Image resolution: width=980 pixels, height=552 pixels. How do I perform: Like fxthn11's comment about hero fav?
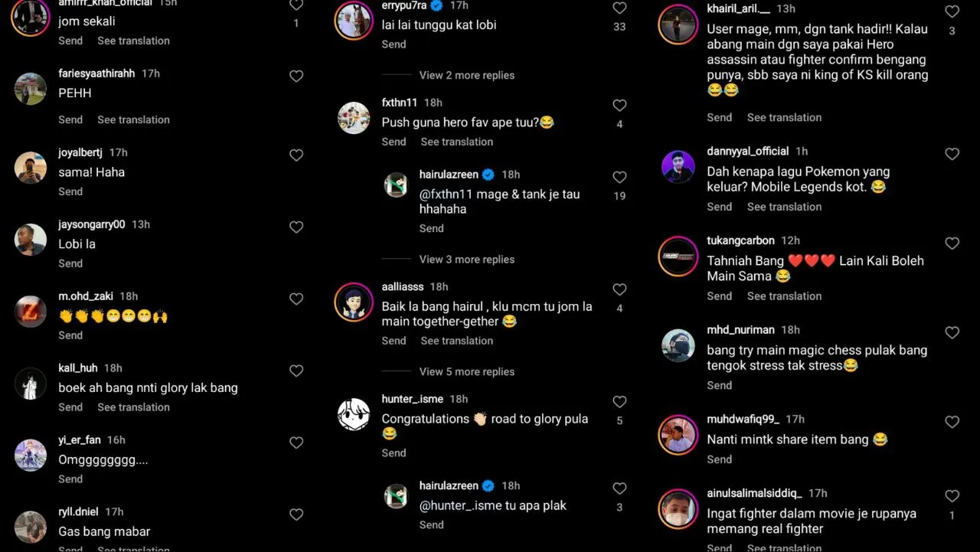pos(619,105)
